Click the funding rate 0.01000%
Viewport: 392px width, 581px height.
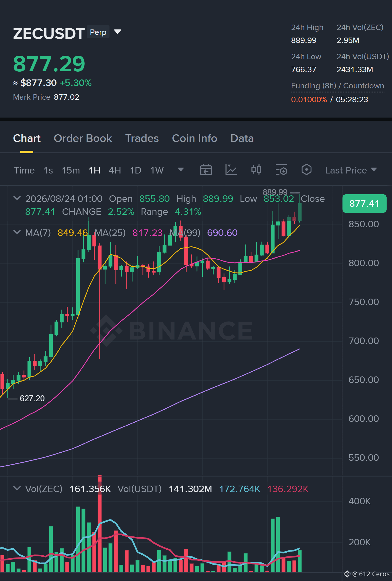(309, 99)
